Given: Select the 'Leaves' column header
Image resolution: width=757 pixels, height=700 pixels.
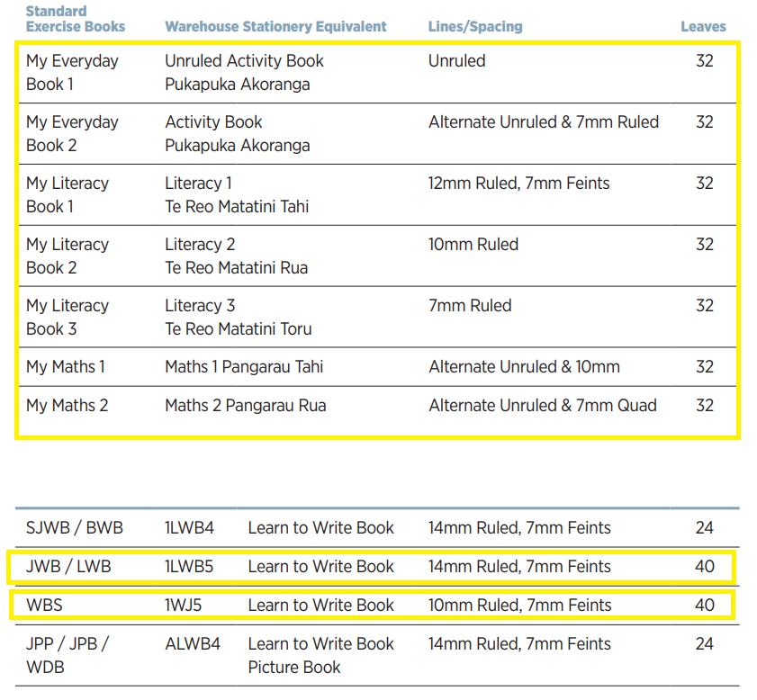Looking at the screenshot, I should point(703,26).
